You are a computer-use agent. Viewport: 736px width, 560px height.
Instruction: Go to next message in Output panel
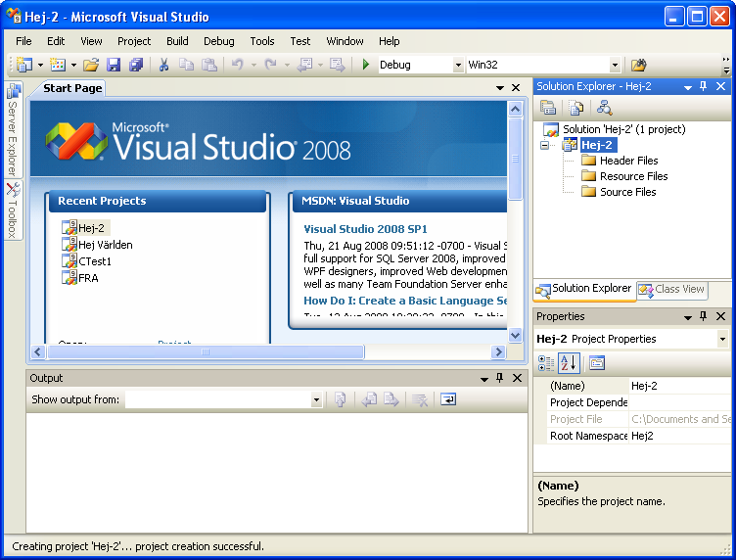pos(391,399)
